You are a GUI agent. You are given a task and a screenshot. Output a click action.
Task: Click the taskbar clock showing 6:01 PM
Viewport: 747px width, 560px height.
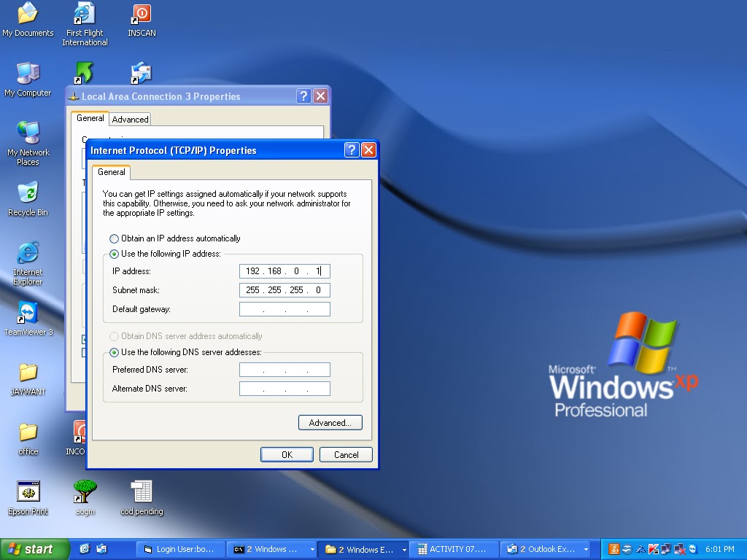point(719,549)
